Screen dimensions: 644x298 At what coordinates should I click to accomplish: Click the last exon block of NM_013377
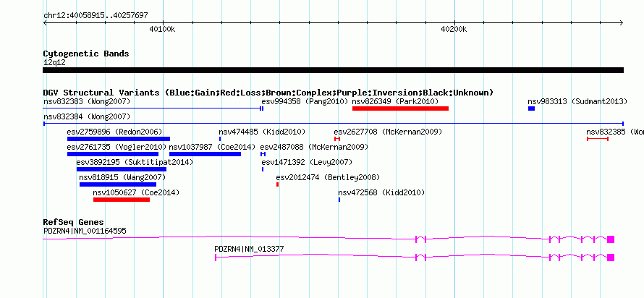point(611,257)
